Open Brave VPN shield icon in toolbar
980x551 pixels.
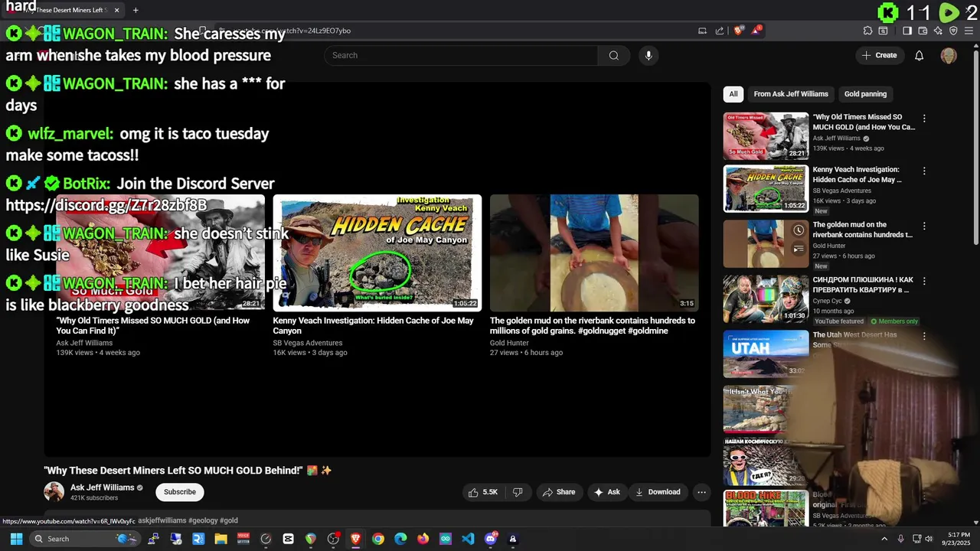click(953, 31)
